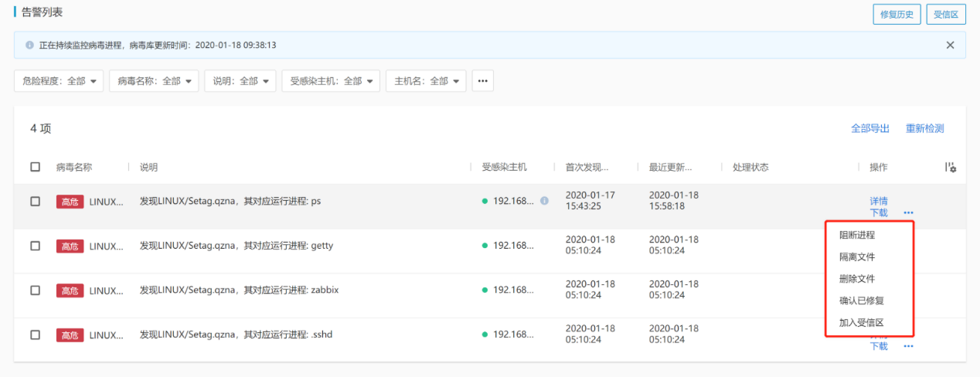Close the virus monitoring notification banner

coord(950,45)
